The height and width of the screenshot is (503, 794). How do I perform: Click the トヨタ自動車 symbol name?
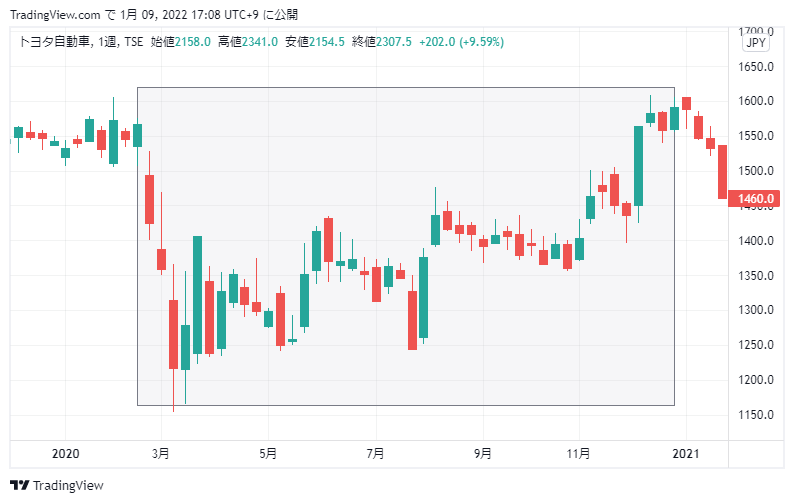(55, 42)
